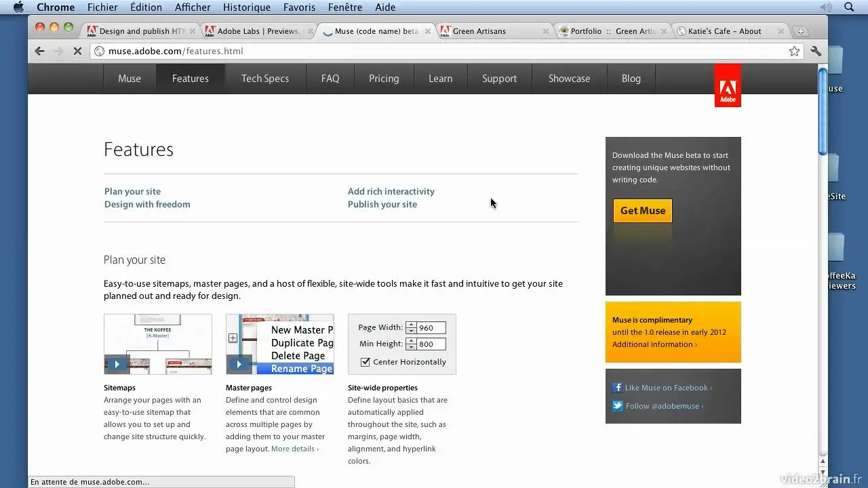Jump to Design with freedom link
Image resolution: width=868 pixels, height=488 pixels.
[x=147, y=205]
